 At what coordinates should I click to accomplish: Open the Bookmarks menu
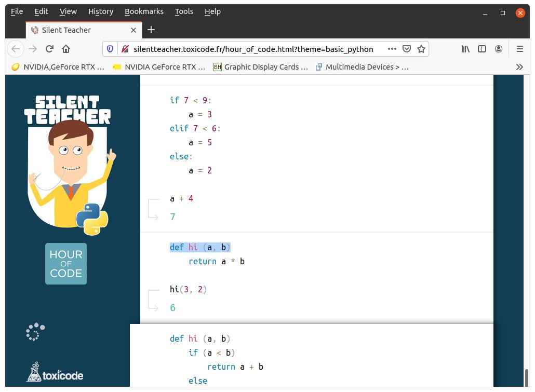(x=144, y=11)
